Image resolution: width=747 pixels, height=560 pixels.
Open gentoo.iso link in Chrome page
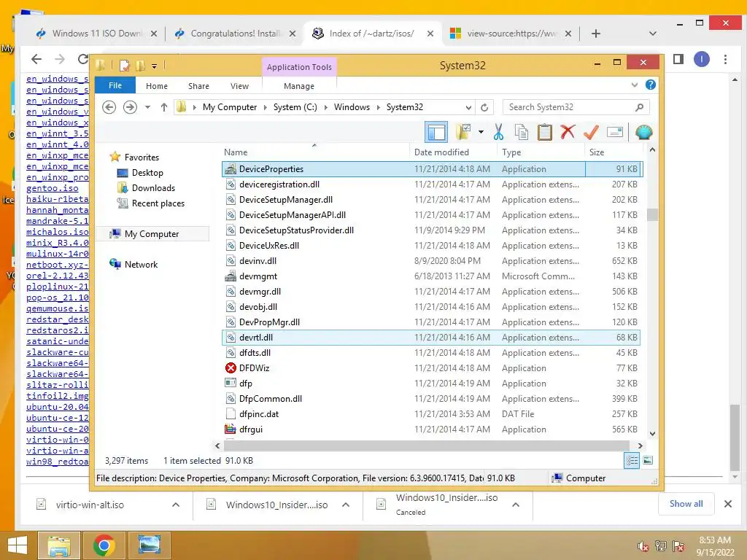click(53, 188)
